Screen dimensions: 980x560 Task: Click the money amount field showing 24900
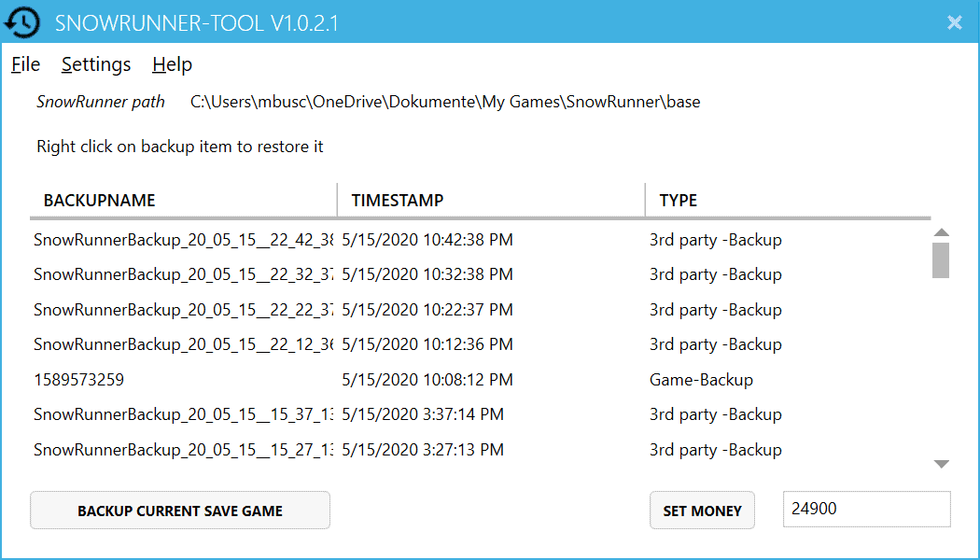coord(865,510)
